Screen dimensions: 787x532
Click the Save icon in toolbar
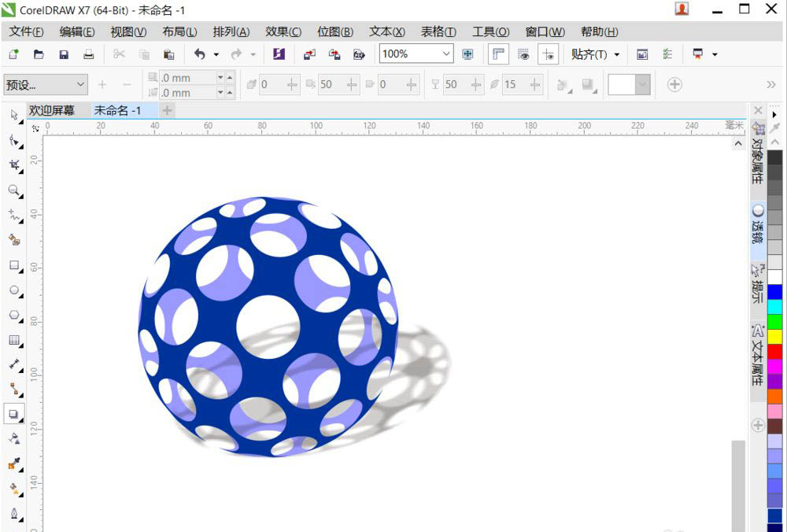click(x=64, y=54)
